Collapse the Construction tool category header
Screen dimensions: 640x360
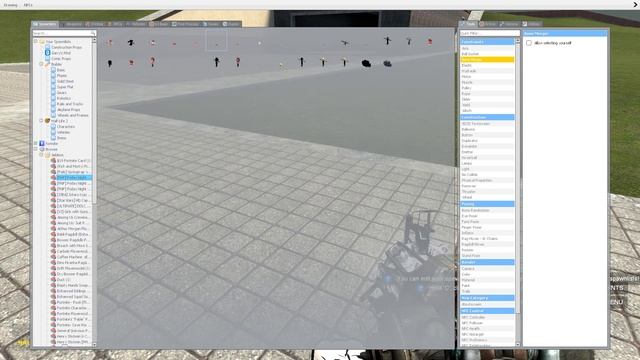click(x=487, y=118)
